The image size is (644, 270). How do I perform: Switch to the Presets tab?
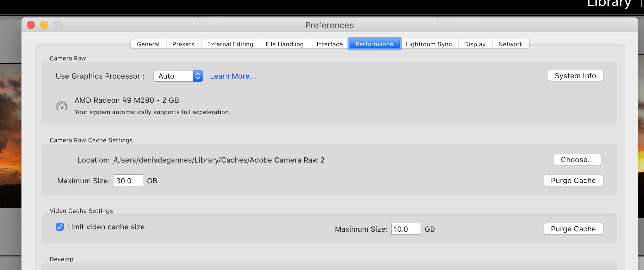(x=183, y=44)
